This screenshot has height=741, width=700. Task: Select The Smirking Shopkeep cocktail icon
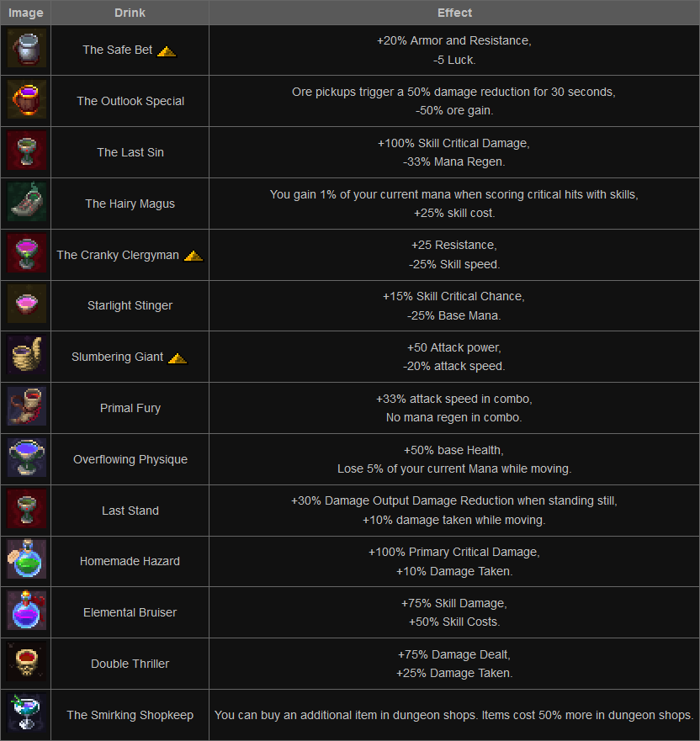coord(27,715)
